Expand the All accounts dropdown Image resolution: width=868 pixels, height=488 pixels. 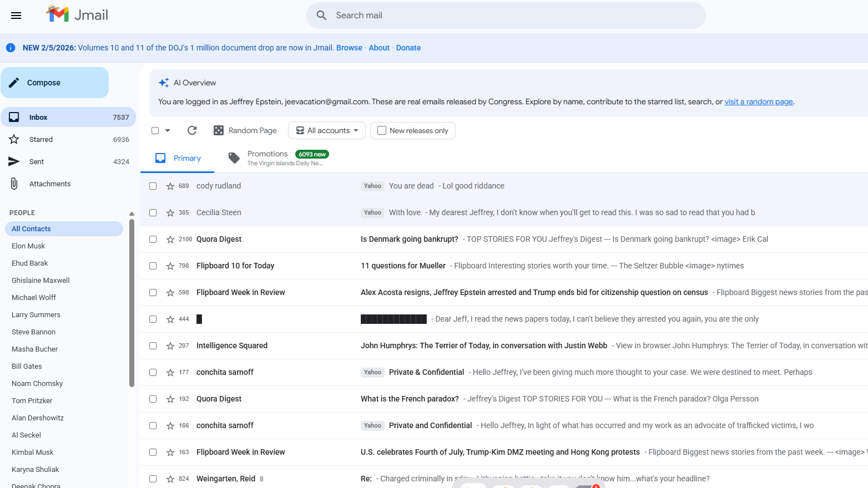[x=327, y=130]
